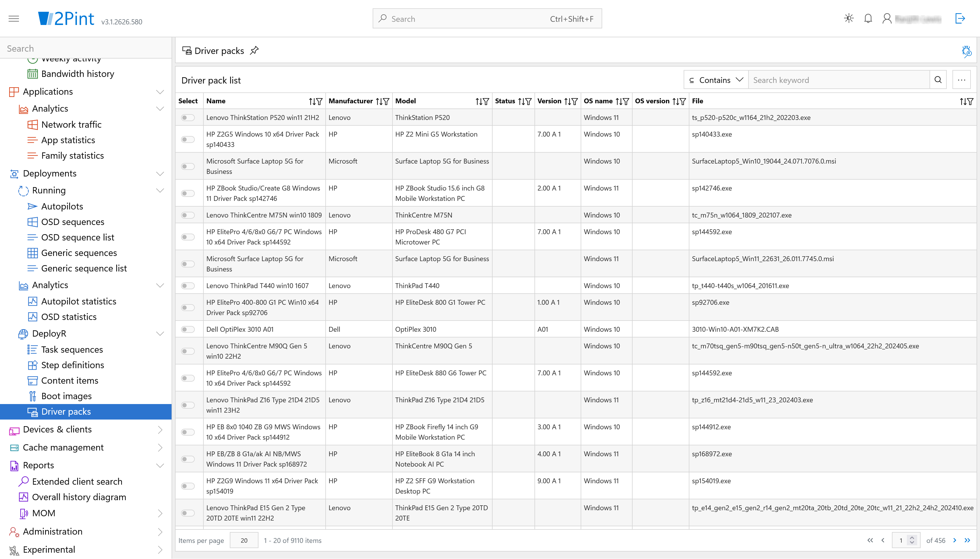Screen dimensions: 980x559
Task: Collapse the Deployments section
Action: (x=160, y=174)
